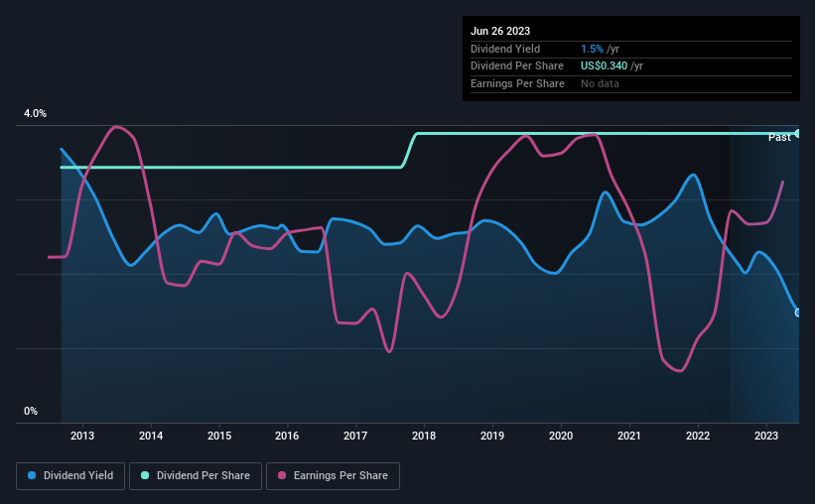Screen dimensions: 815x504
Task: Click the 2013 label on the x-axis
Action: click(x=82, y=436)
